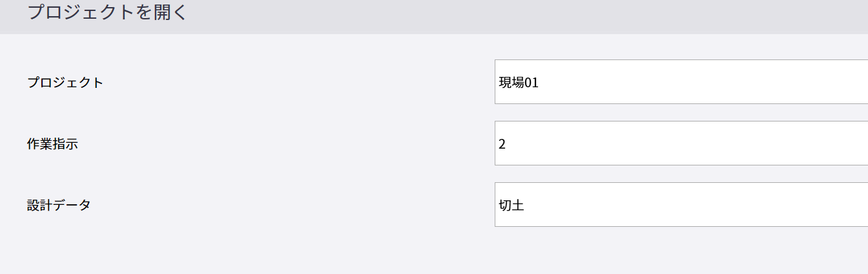Click the プロジェクトを開く page title
868x274 pixels.
pyautogui.click(x=107, y=12)
